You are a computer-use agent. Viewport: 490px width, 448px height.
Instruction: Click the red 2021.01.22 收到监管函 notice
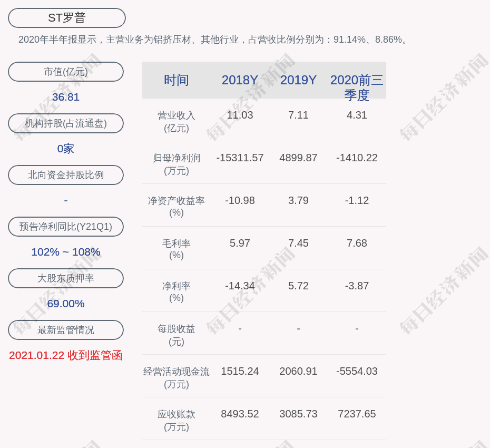coord(66,355)
